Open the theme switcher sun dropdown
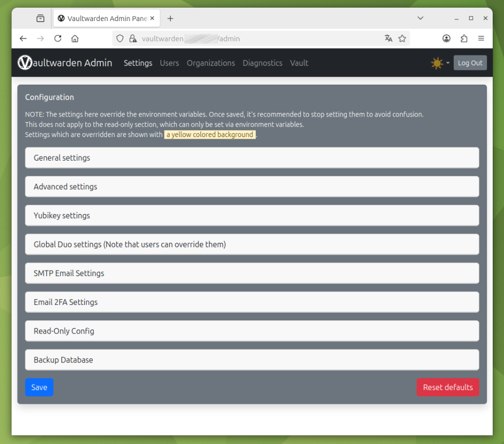 (x=440, y=63)
